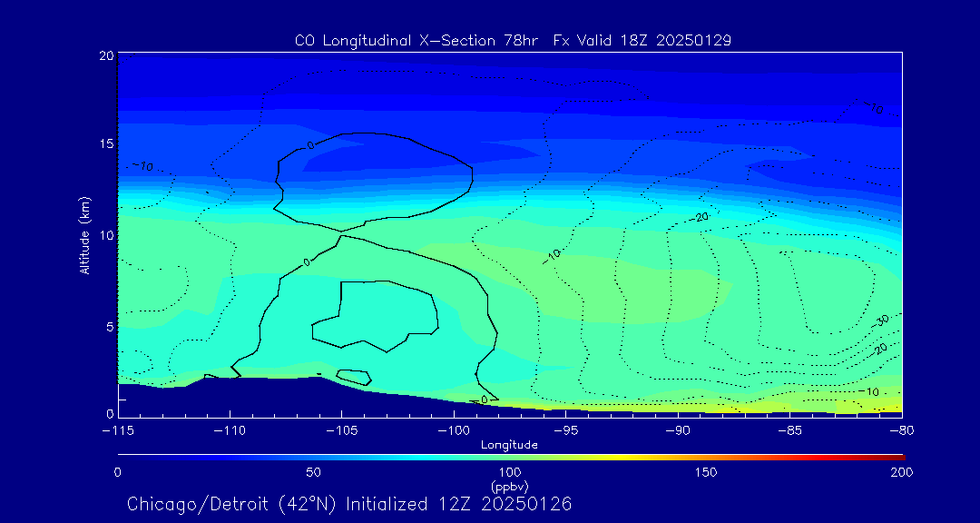Click the "-85" longitude tick label

(x=789, y=429)
